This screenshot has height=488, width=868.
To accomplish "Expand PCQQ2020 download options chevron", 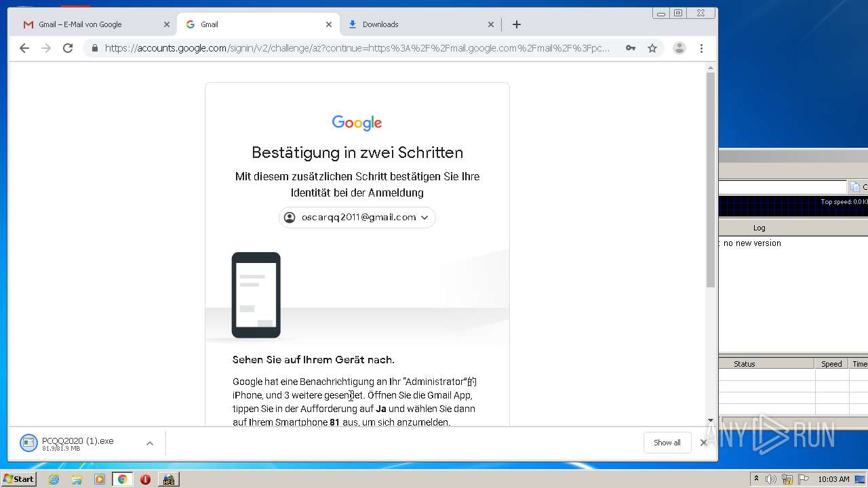I will point(150,443).
